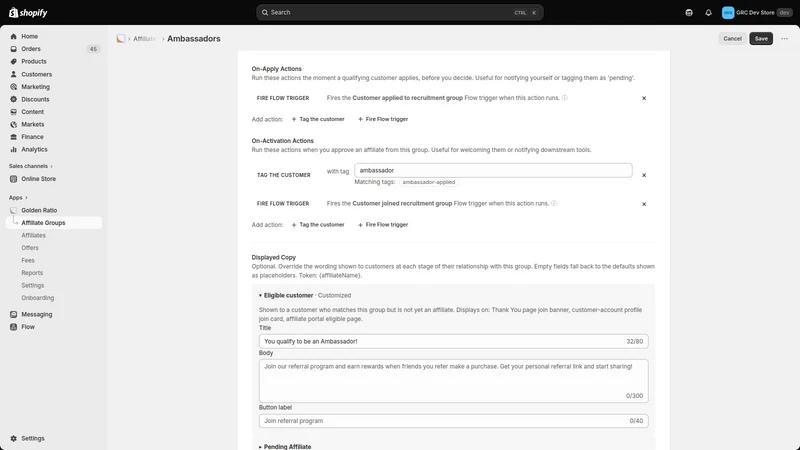Open Golden Ratio Settings sub-item
The width and height of the screenshot is (800, 450).
[x=33, y=285]
